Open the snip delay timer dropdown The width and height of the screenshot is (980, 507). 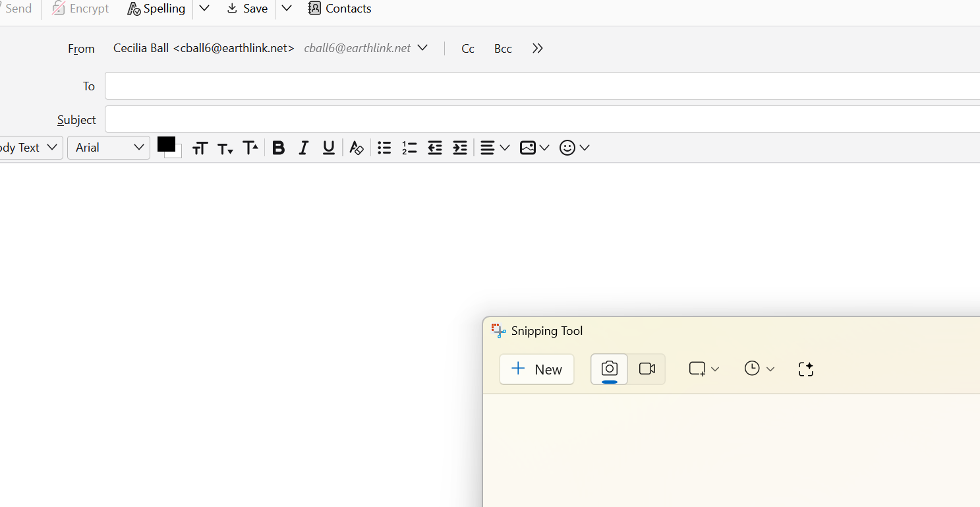759,369
